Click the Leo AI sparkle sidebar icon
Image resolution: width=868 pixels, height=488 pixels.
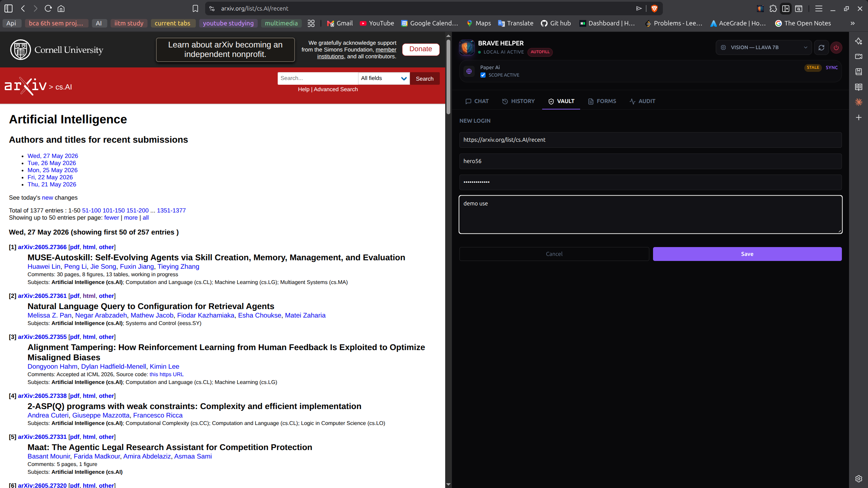(859, 41)
